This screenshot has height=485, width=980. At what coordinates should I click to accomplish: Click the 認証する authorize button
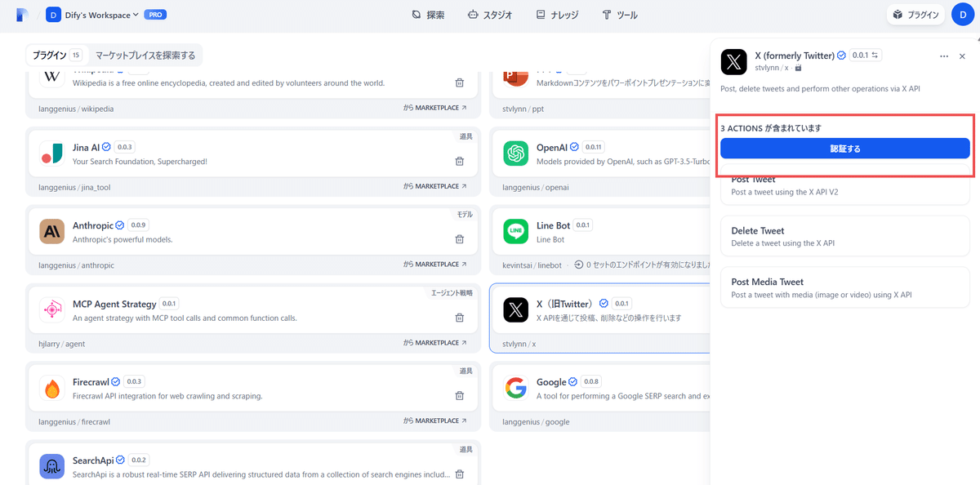click(x=845, y=148)
